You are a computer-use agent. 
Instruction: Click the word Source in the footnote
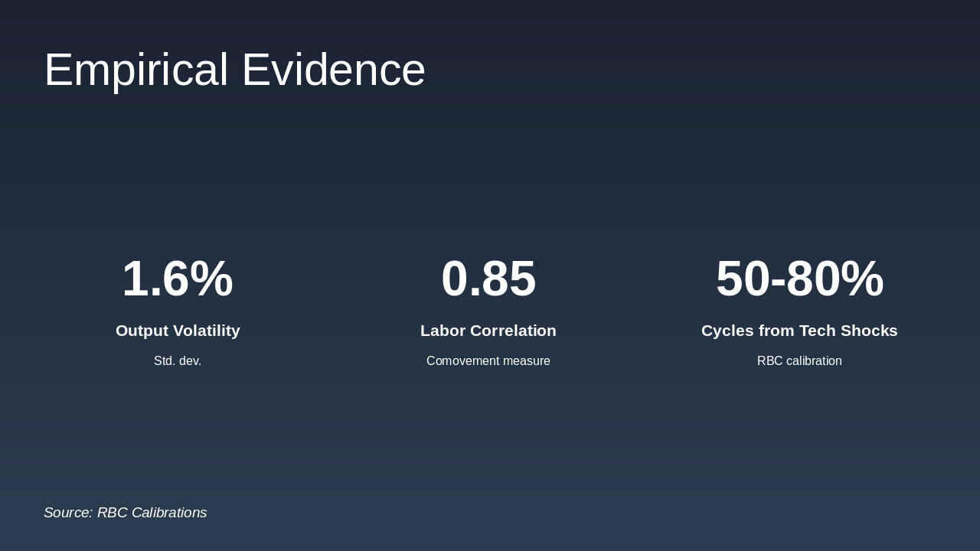tap(67, 513)
